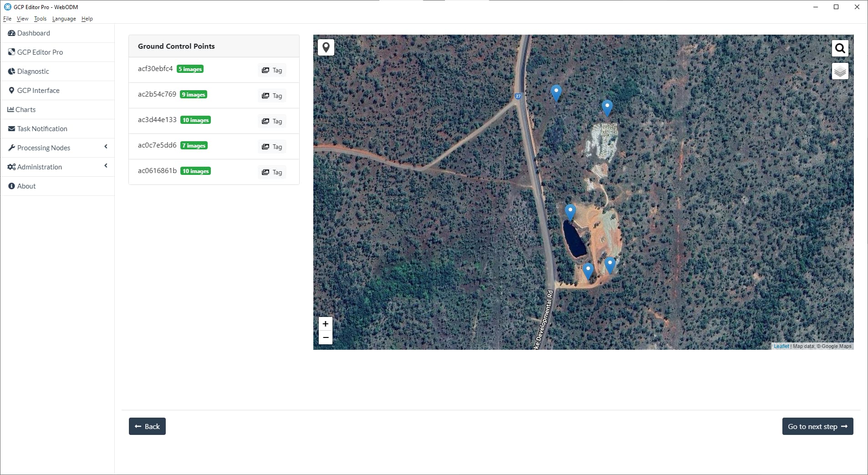Open the Charts sidebar item
This screenshot has height=475, width=868.
point(25,109)
